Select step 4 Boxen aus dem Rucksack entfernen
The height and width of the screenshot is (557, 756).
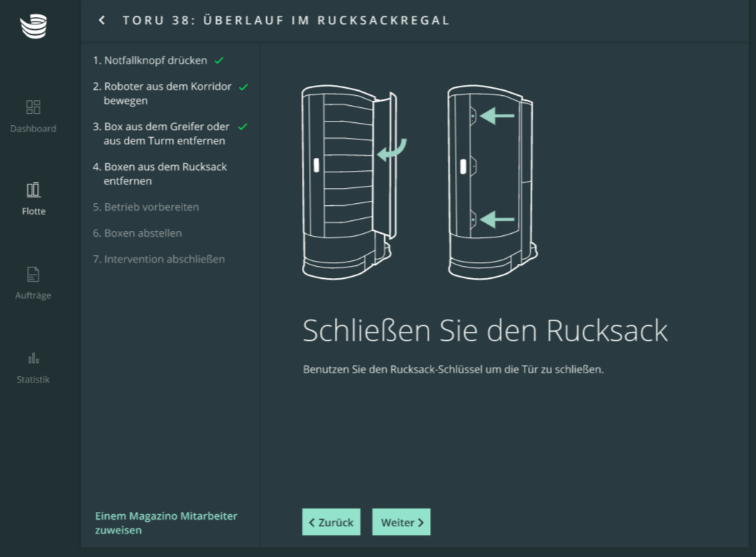click(x=159, y=174)
